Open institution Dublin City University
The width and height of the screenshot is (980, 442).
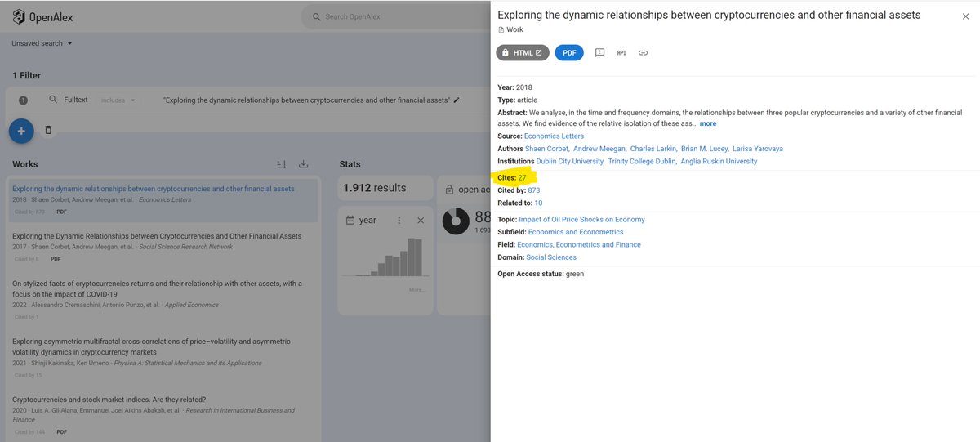pyautogui.click(x=569, y=162)
